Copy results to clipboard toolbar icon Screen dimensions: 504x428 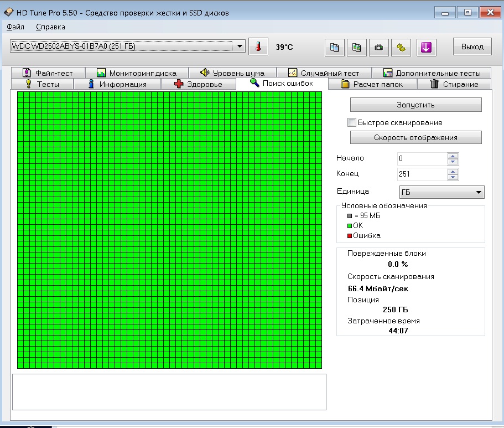point(334,47)
